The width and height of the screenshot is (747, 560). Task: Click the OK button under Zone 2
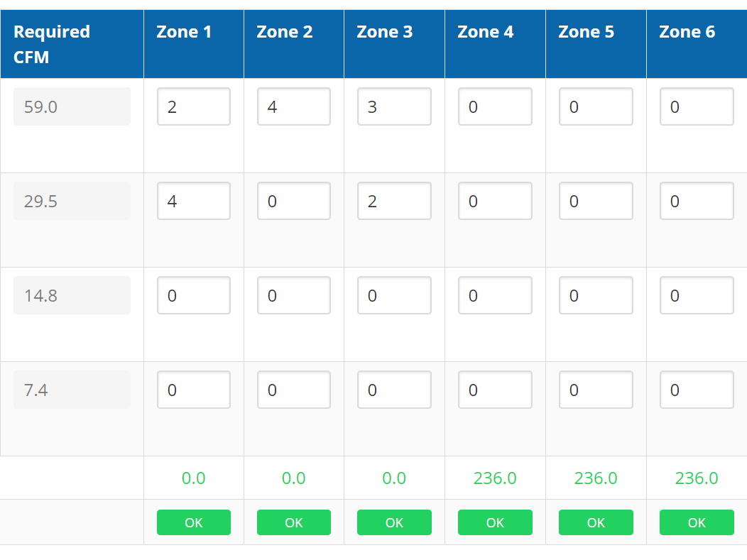[293, 522]
